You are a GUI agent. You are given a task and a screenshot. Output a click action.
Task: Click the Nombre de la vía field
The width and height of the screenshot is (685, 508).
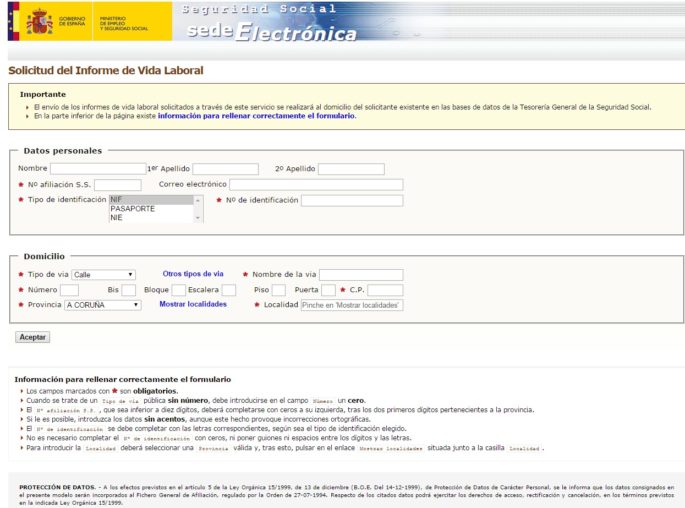coord(361,274)
